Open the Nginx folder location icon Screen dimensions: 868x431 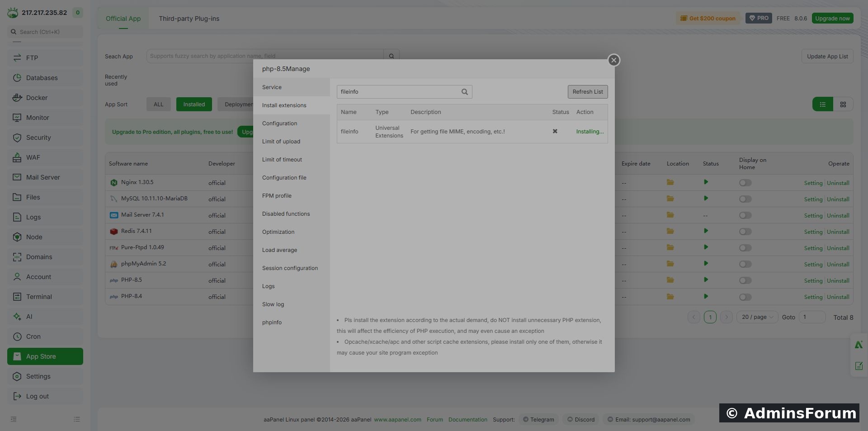pos(670,182)
